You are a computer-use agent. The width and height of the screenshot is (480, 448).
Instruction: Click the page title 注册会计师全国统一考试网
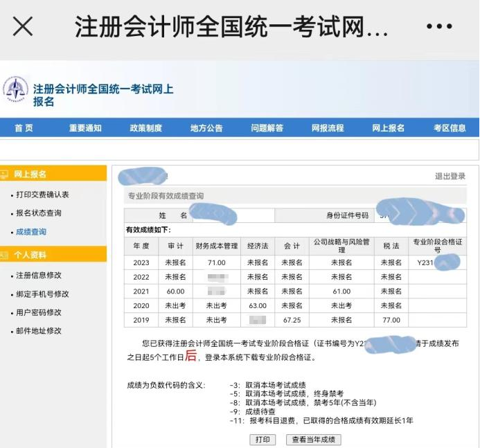click(x=231, y=26)
